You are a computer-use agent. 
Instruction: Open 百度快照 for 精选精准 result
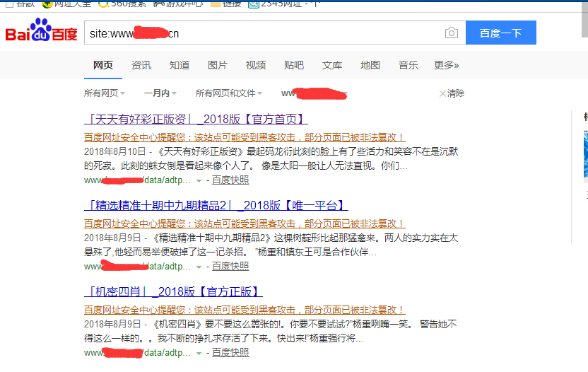tap(230, 267)
